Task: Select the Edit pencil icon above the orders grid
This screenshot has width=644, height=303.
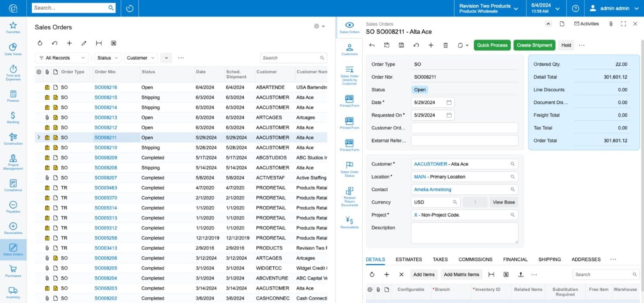Action: pos(84,43)
